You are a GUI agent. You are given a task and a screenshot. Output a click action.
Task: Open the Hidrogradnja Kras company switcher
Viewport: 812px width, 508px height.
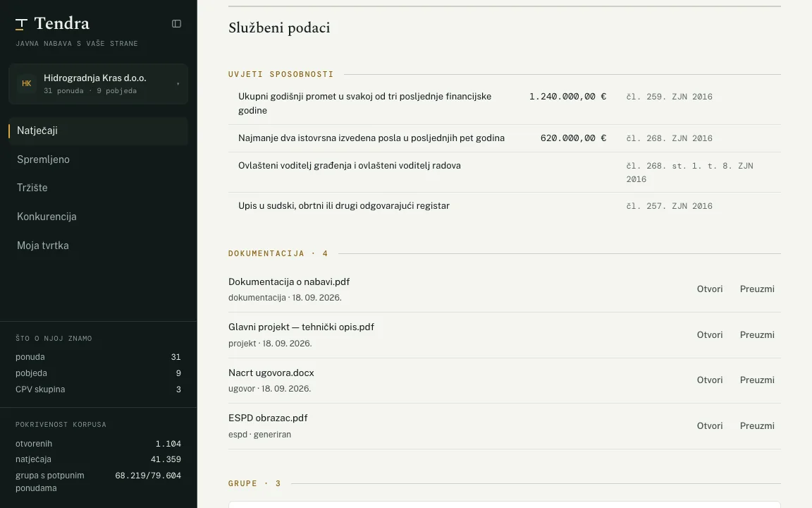coord(99,84)
